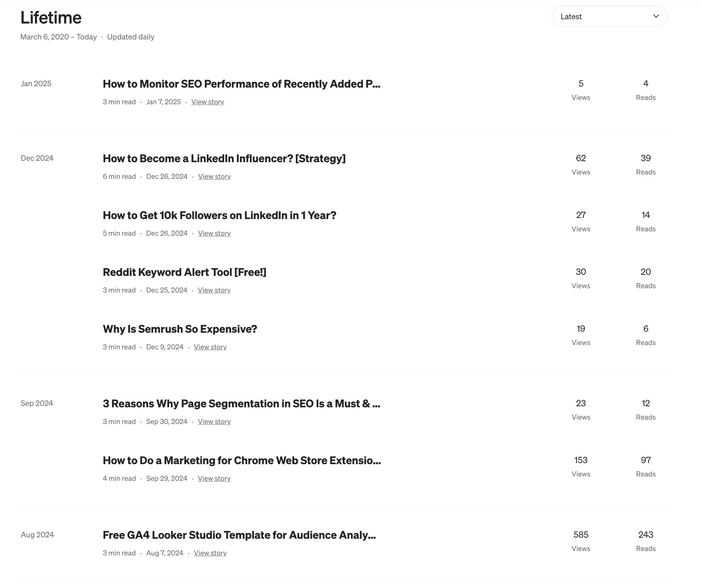Screen dimensions: 702x588
Task: Click the 39 Reads count
Action: 646,158
